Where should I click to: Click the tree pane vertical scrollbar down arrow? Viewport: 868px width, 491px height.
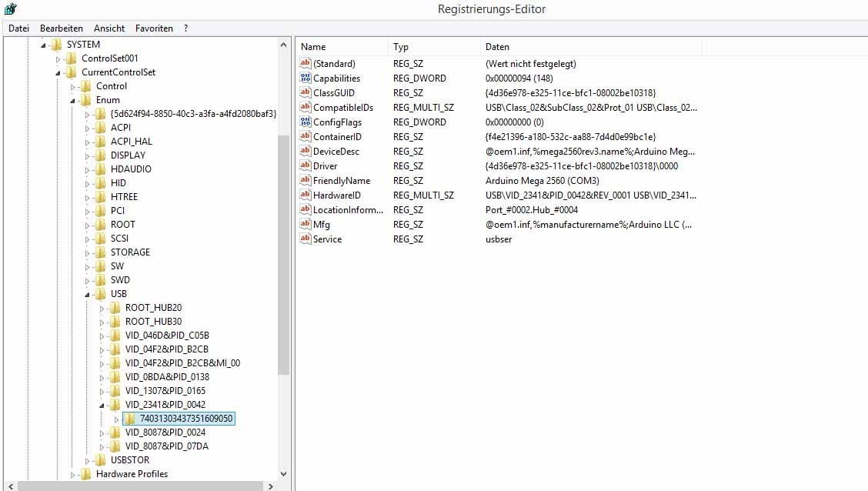(283, 474)
